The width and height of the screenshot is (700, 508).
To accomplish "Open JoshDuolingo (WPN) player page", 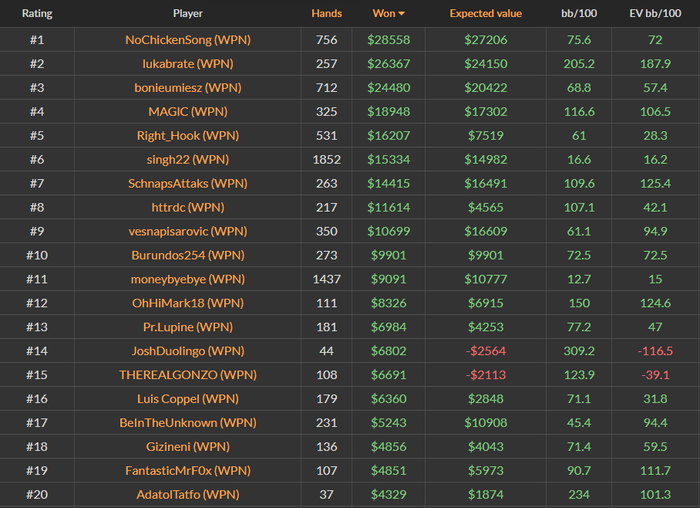I will tap(187, 351).
